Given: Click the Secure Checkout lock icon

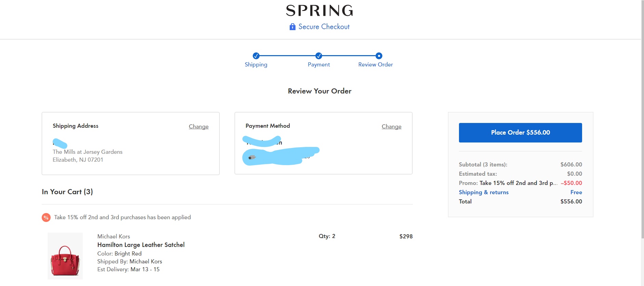Looking at the screenshot, I should pyautogui.click(x=292, y=27).
